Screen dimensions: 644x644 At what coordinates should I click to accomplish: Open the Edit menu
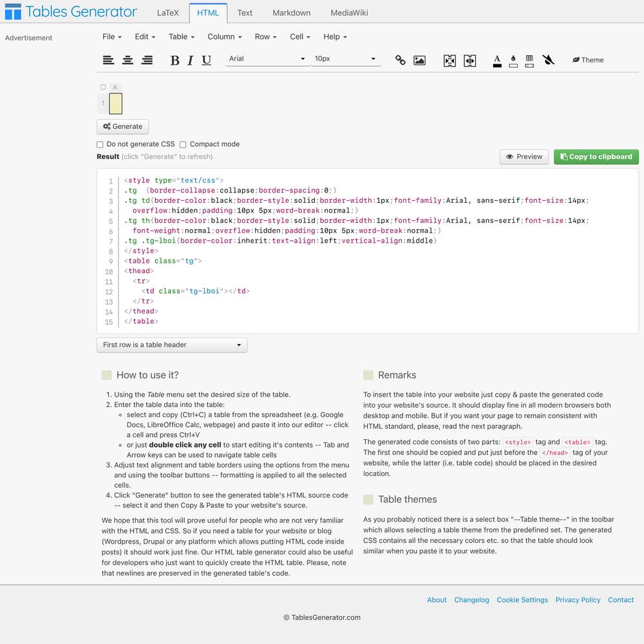[145, 37]
